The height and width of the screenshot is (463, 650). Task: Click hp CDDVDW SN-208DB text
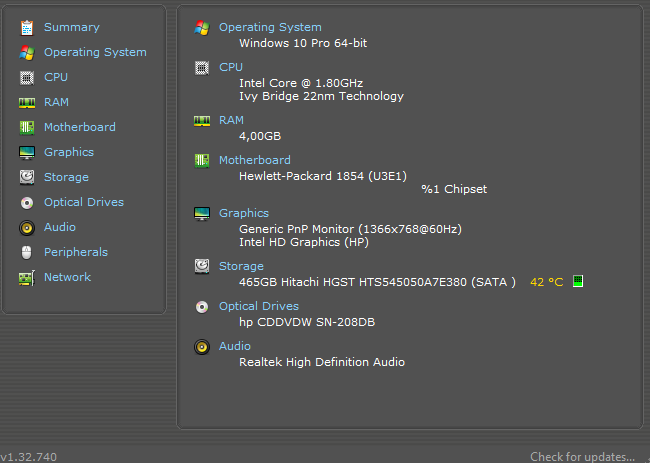click(x=307, y=322)
